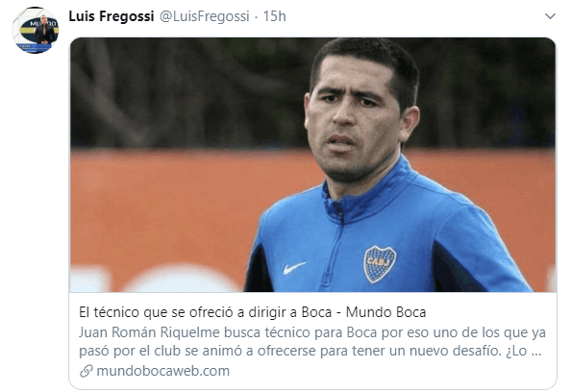Visit the mundobocaweb.com domain link
This screenshot has height=392, width=571.
(x=163, y=371)
